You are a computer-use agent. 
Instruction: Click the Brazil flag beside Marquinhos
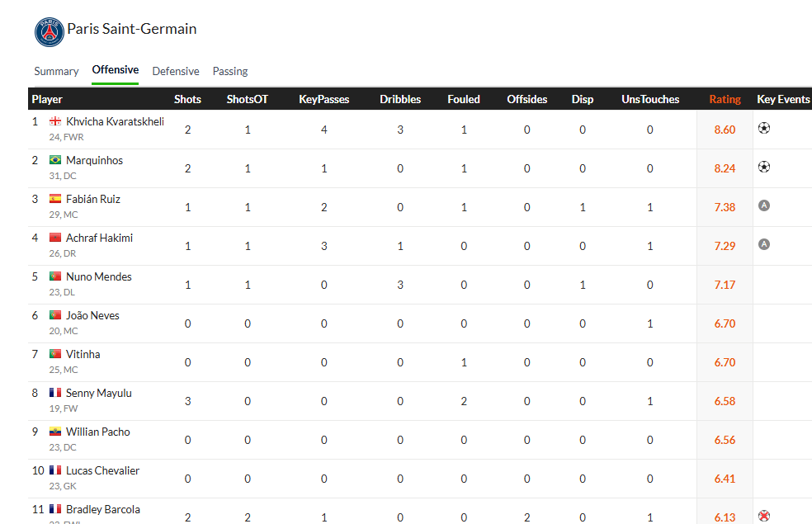tap(55, 160)
